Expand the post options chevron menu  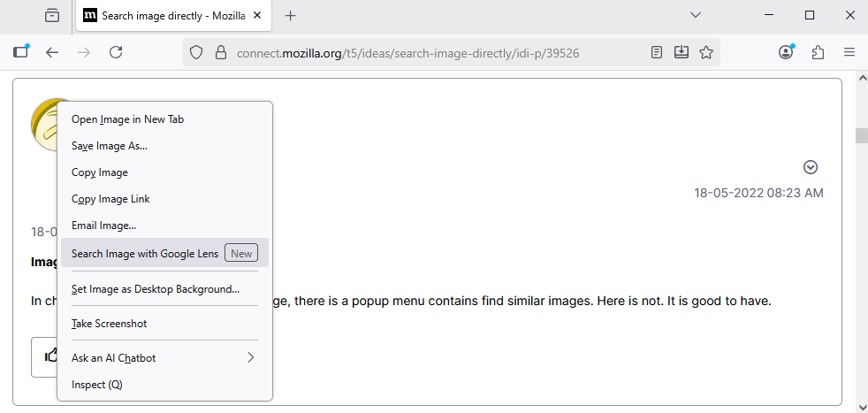point(811,167)
